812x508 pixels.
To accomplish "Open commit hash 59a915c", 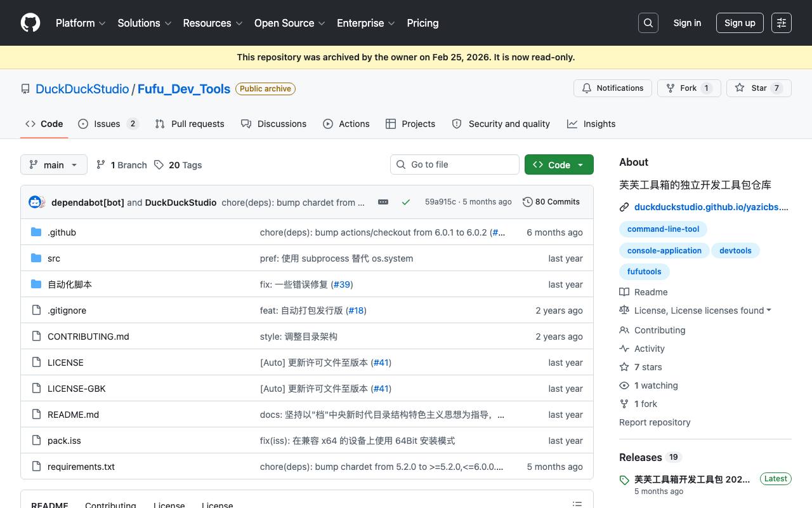I will (x=440, y=202).
